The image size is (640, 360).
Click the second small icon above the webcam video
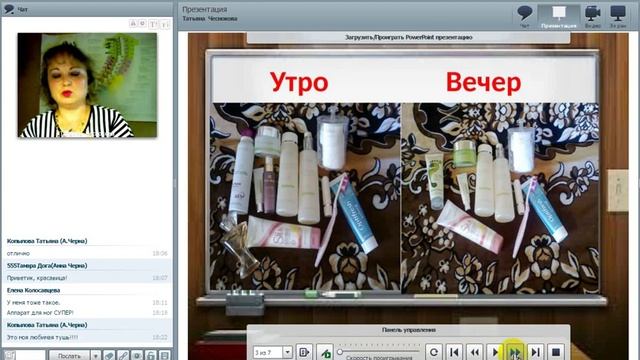[x=142, y=24]
